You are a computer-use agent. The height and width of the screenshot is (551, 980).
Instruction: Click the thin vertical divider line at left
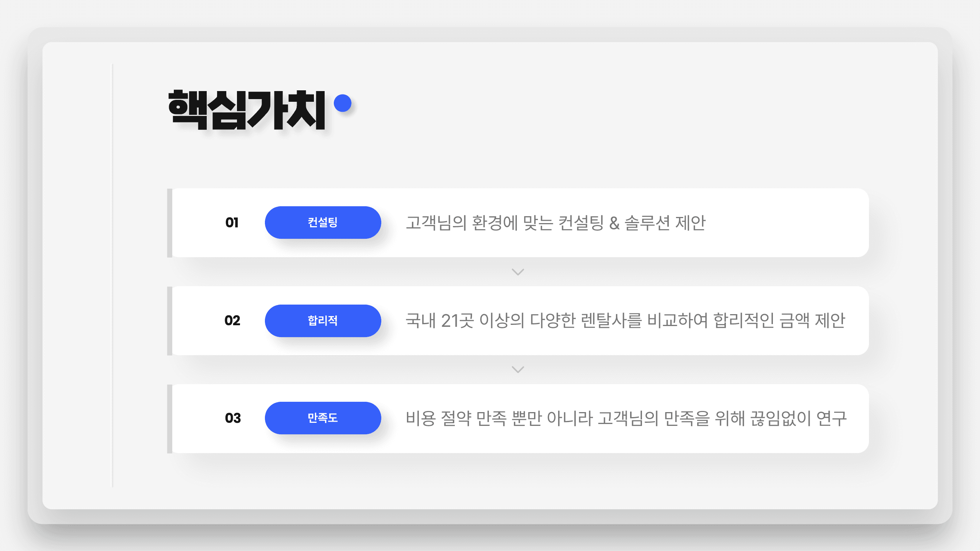[x=112, y=275]
